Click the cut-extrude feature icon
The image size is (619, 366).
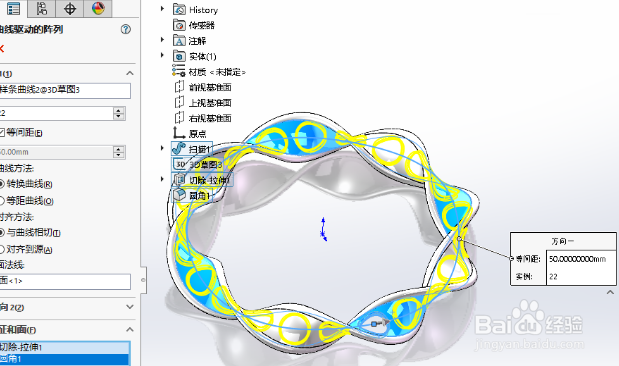click(179, 180)
